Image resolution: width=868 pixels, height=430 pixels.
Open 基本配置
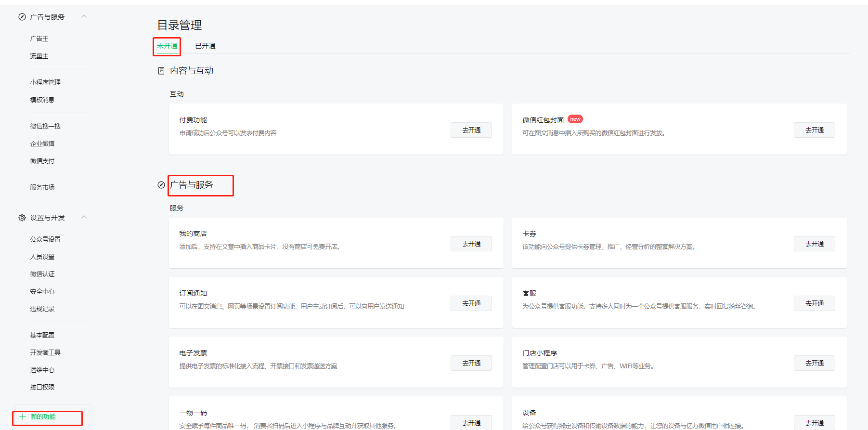[42, 335]
